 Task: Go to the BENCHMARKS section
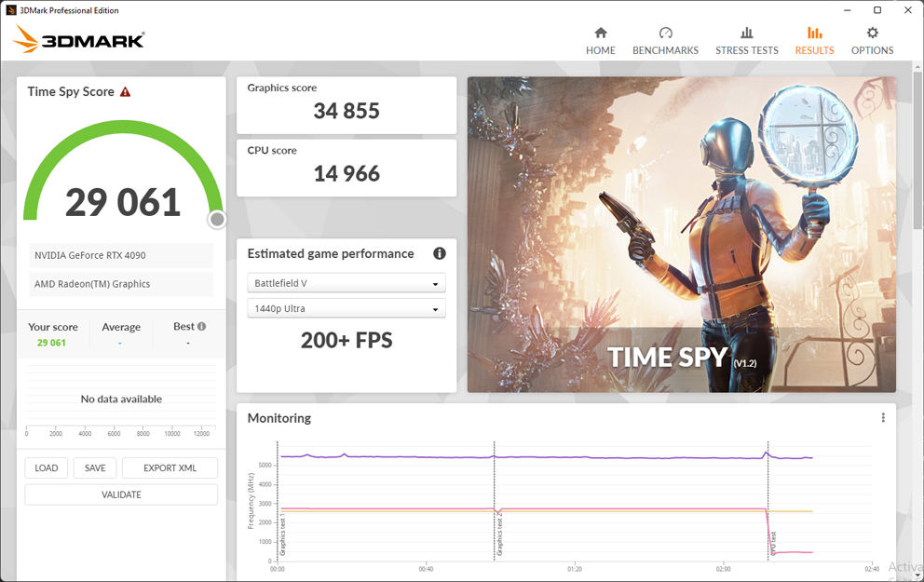pos(665,41)
